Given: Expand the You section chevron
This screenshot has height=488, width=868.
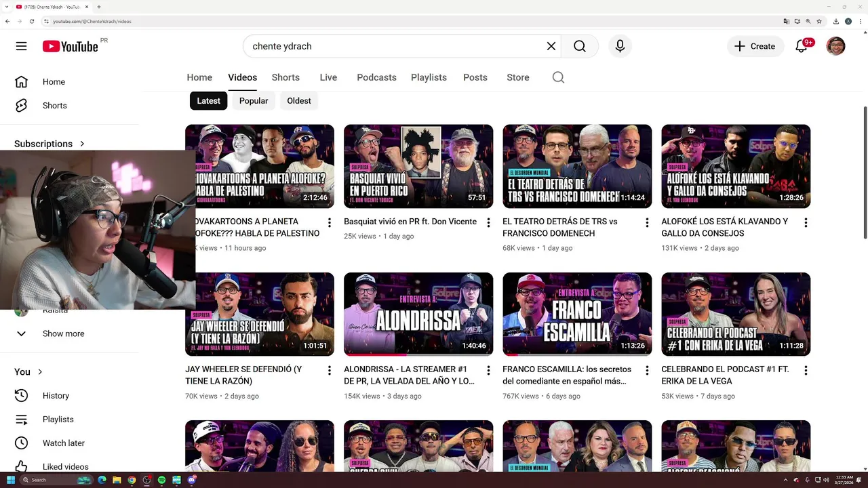Looking at the screenshot, I should [40, 372].
